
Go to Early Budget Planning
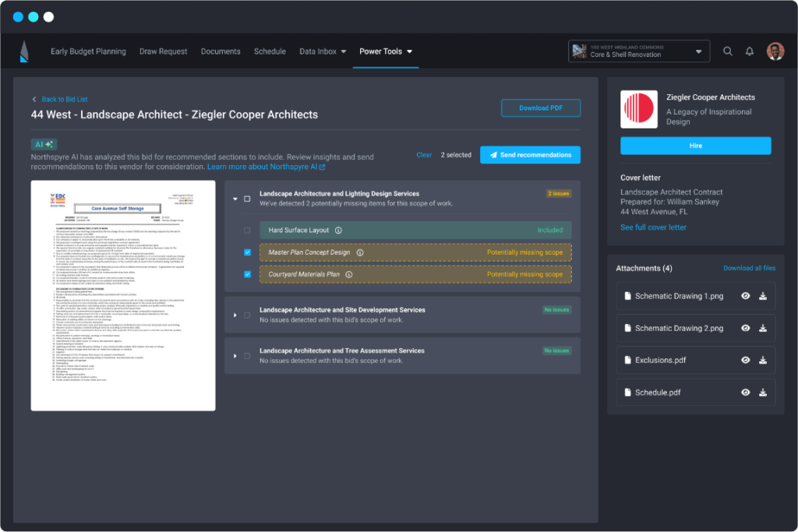pyautogui.click(x=88, y=51)
